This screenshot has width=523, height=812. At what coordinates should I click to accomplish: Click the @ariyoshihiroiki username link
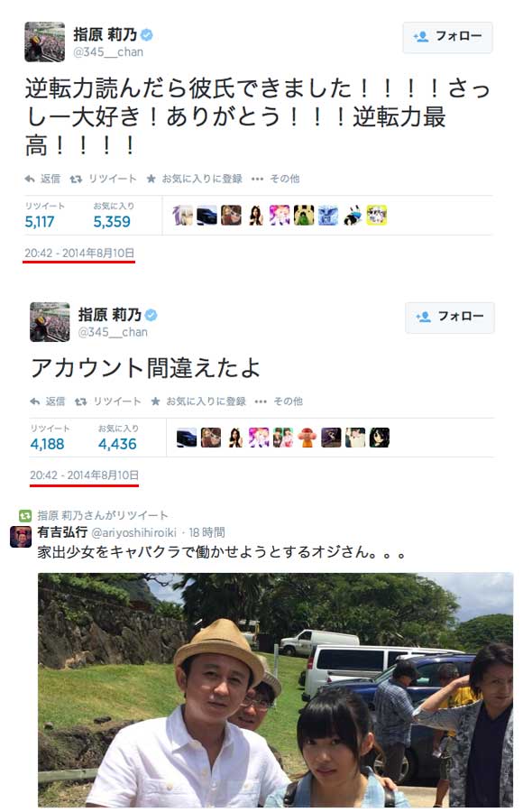[x=134, y=533]
